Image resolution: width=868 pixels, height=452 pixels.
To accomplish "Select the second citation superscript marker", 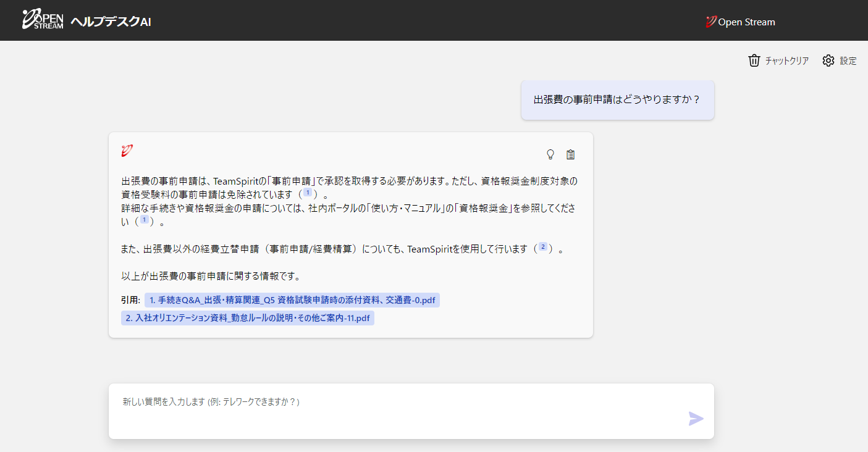I will 544,249.
